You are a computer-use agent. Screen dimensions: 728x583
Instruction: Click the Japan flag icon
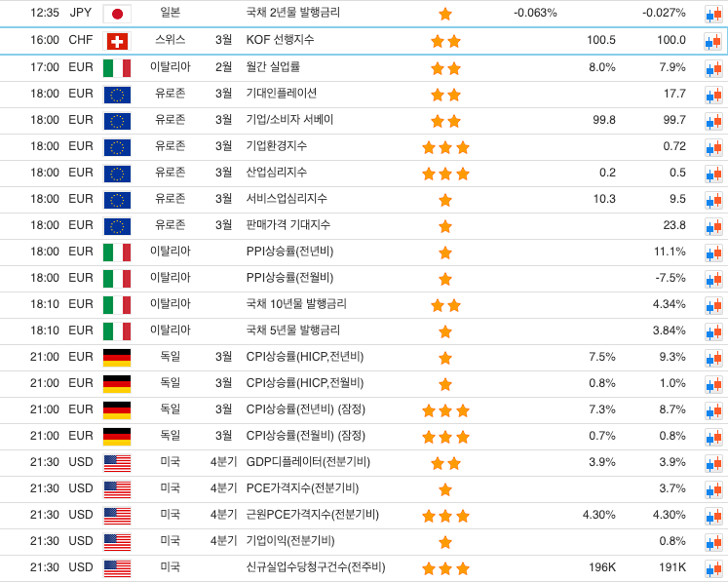click(x=117, y=14)
